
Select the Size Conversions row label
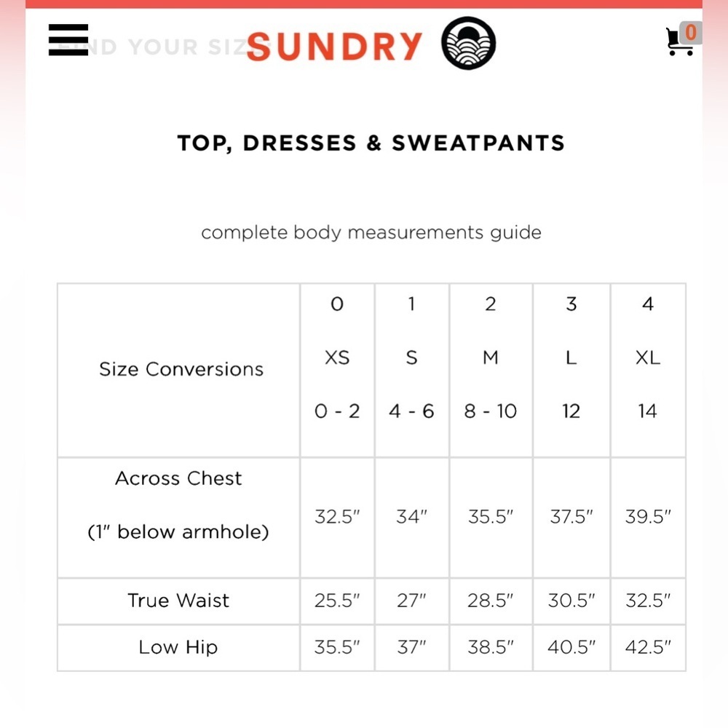pyautogui.click(x=181, y=369)
